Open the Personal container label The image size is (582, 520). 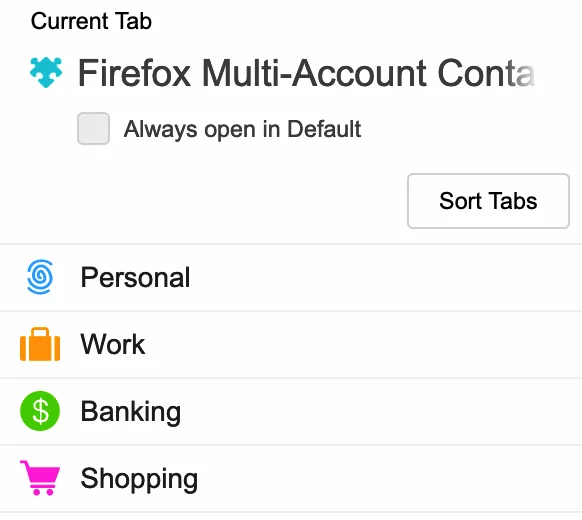[x=135, y=277]
